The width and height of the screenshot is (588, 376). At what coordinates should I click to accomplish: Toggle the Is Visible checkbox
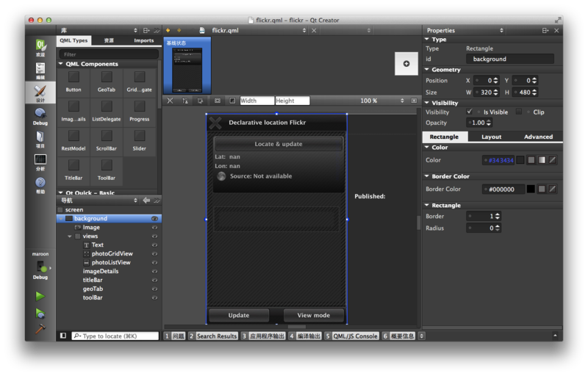[x=469, y=112]
